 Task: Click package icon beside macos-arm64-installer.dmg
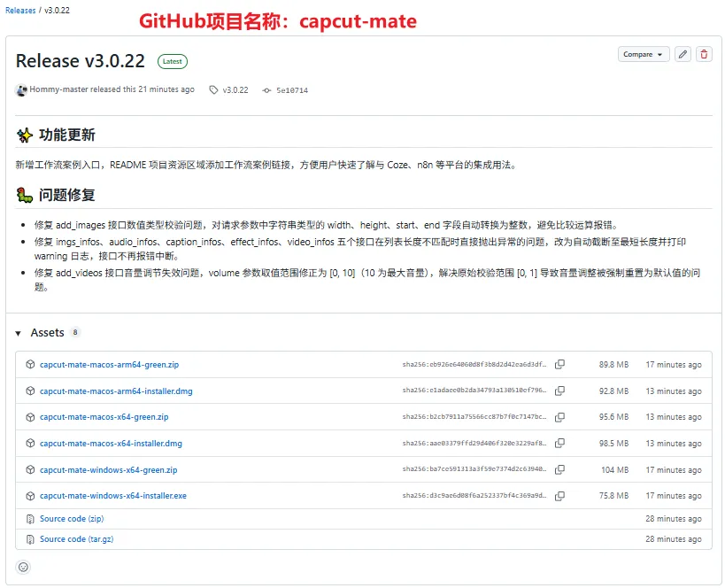pos(30,391)
